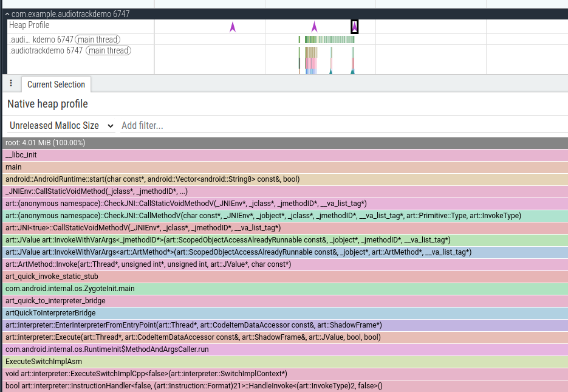This screenshot has width=568, height=392.
Task: Select InvokeWithVarArgs<art::ArtMethod*> frame
Action: coord(285,252)
